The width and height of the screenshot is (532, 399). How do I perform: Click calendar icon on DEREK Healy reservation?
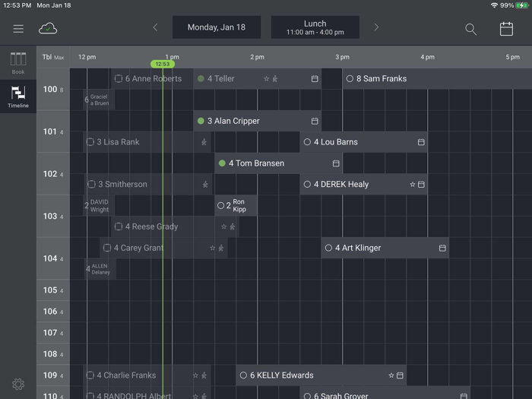tap(421, 184)
